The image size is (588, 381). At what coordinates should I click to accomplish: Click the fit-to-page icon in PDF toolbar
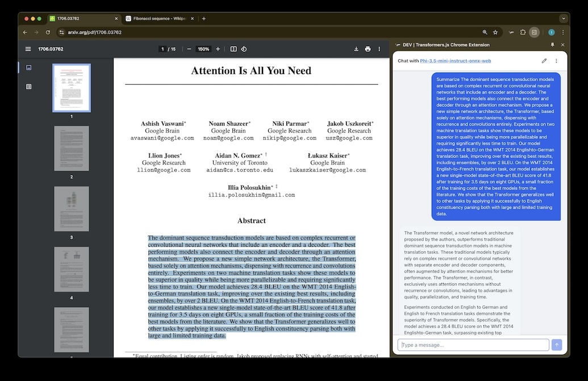(x=233, y=49)
